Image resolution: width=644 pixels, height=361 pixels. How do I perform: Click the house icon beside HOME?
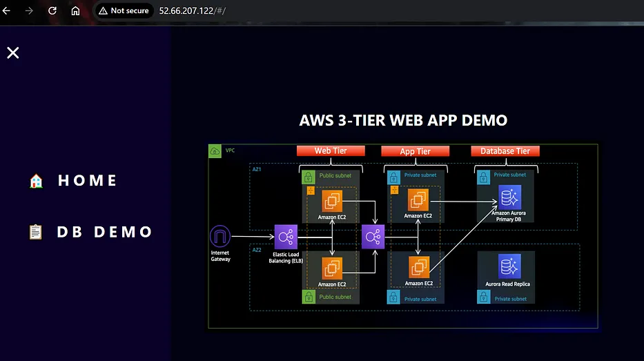[36, 181]
